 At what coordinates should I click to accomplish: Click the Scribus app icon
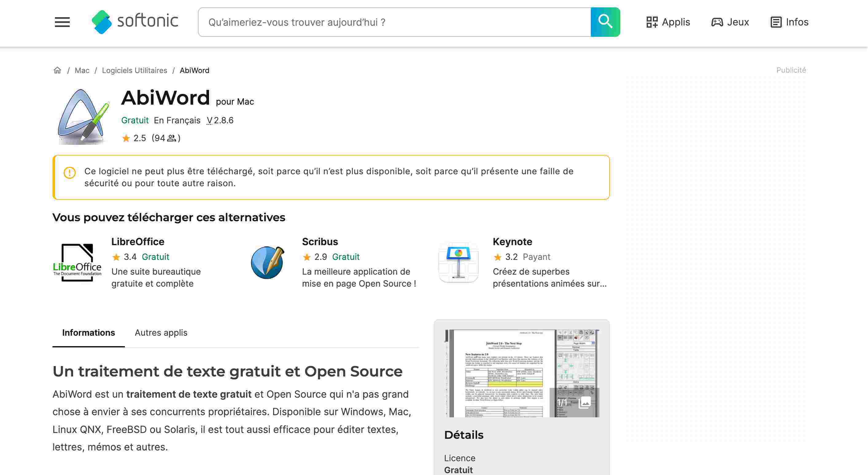click(x=268, y=262)
